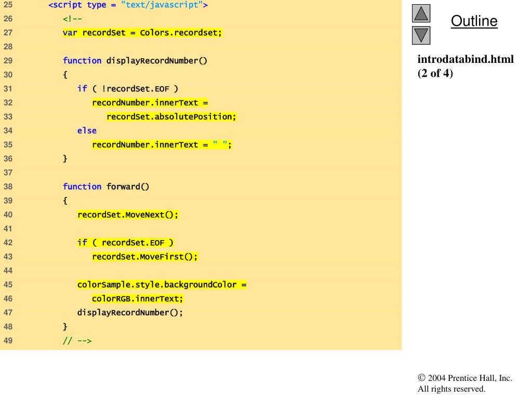532x399 pixels.
Task: Click the up arrow navigation icon
Action: [x=421, y=13]
